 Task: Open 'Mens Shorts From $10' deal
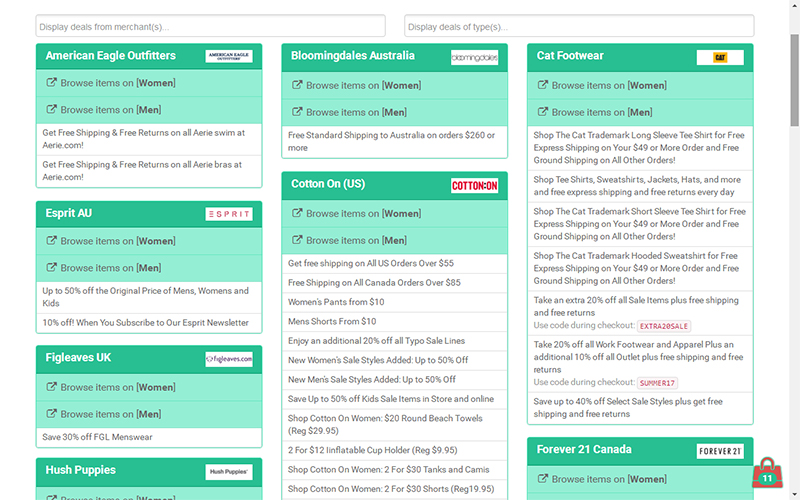pos(394,321)
